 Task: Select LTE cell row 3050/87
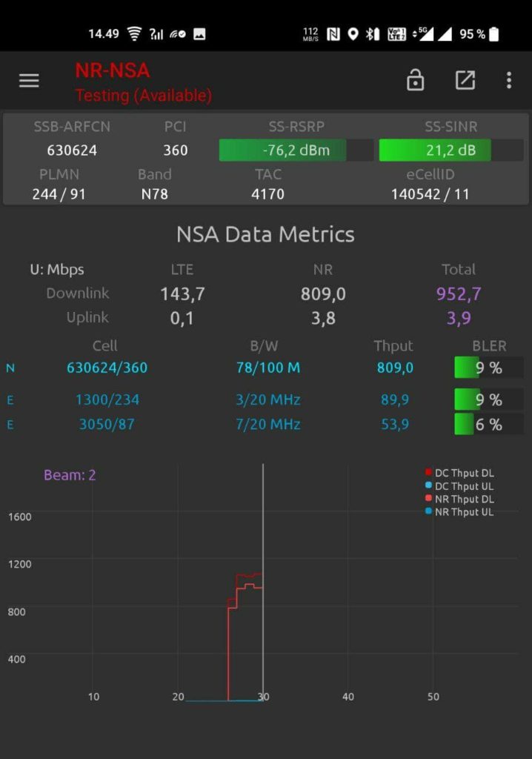click(107, 425)
